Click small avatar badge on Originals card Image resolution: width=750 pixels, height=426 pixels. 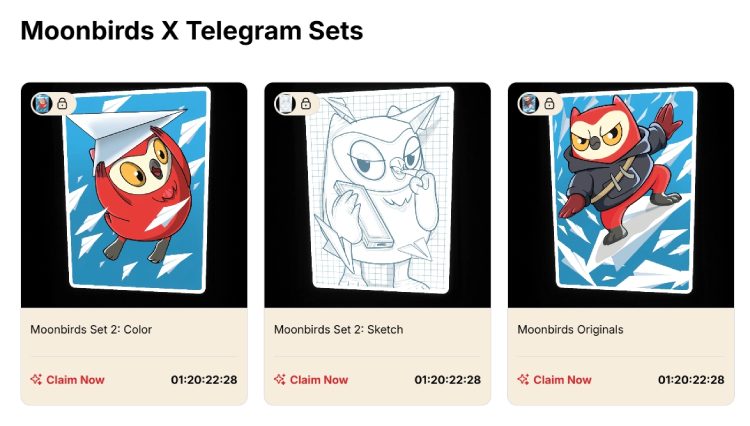pyautogui.click(x=529, y=103)
